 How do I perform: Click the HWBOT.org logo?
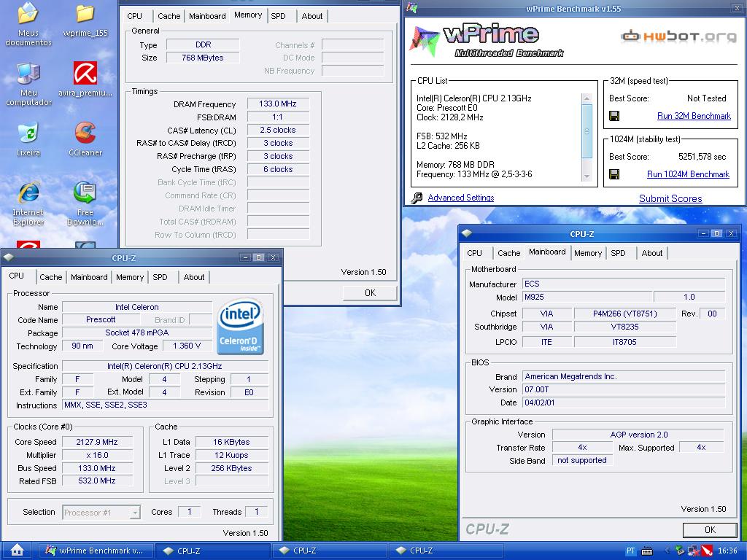pos(678,36)
